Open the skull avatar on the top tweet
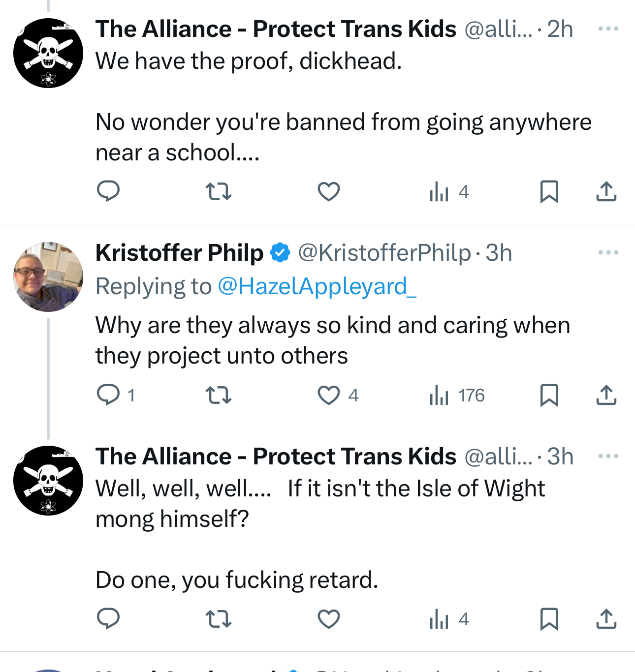The image size is (635, 672). (48, 53)
